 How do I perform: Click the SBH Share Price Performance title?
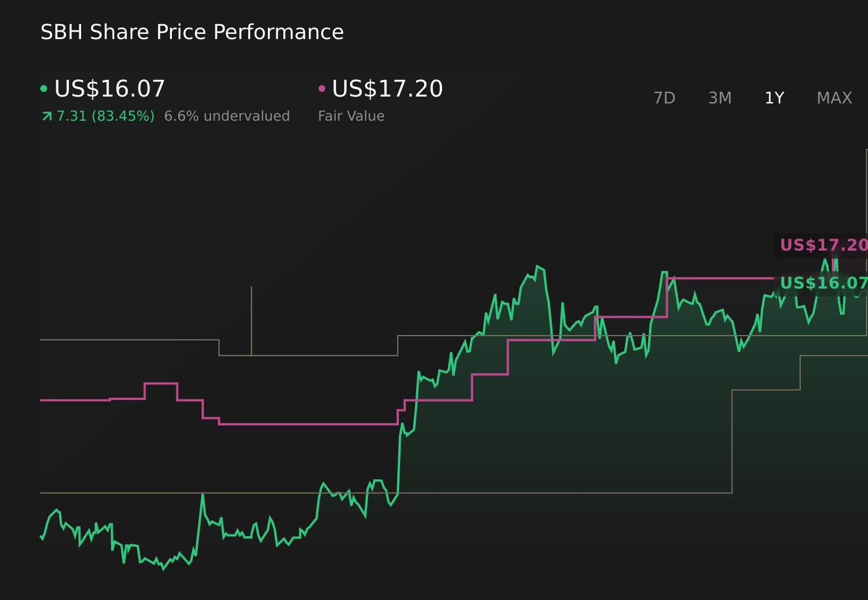point(191,32)
